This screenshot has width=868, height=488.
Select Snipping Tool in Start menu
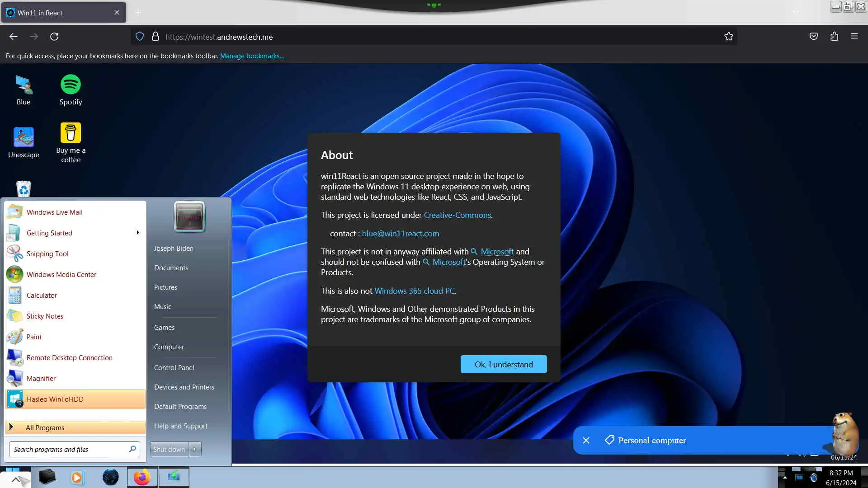47,253
